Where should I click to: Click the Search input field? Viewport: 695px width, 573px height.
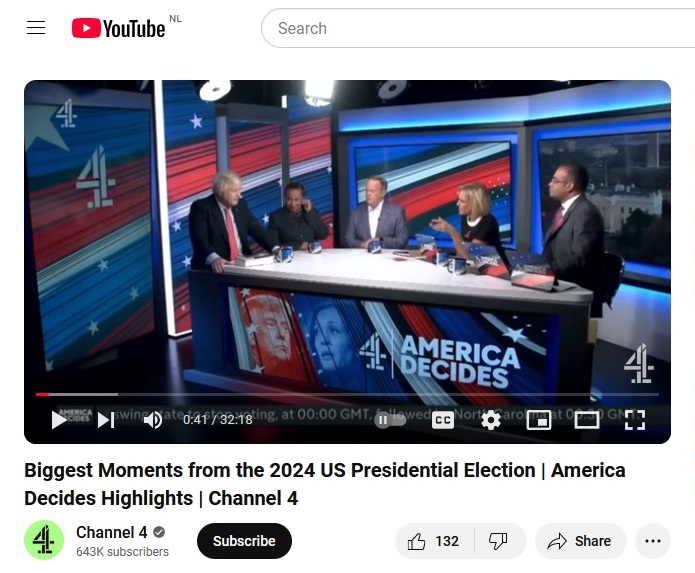coord(479,28)
